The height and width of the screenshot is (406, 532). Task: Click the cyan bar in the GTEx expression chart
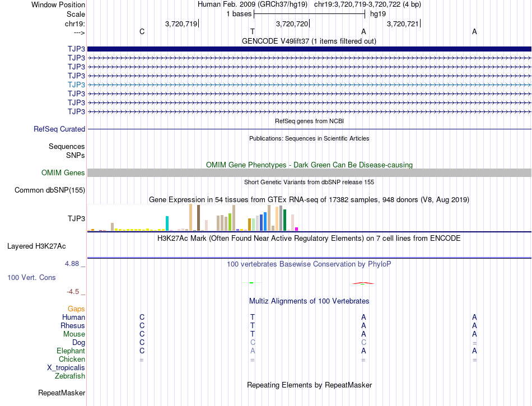(x=167, y=223)
